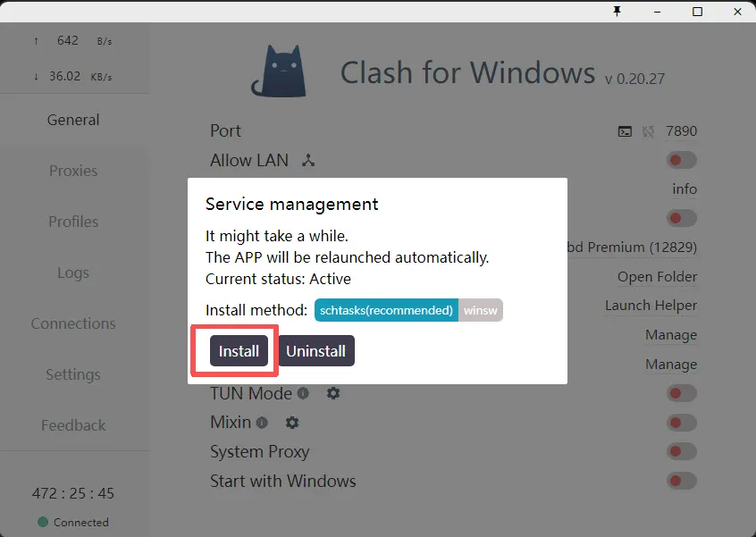Viewport: 756px width, 537px height.
Task: Click the green Connected status dot
Action: [43, 522]
